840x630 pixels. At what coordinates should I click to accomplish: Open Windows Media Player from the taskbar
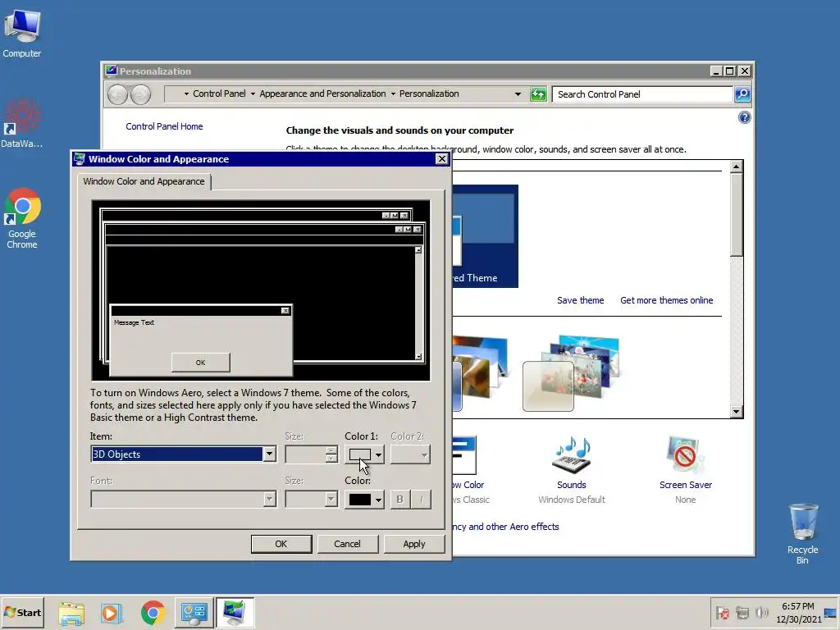[111, 613]
